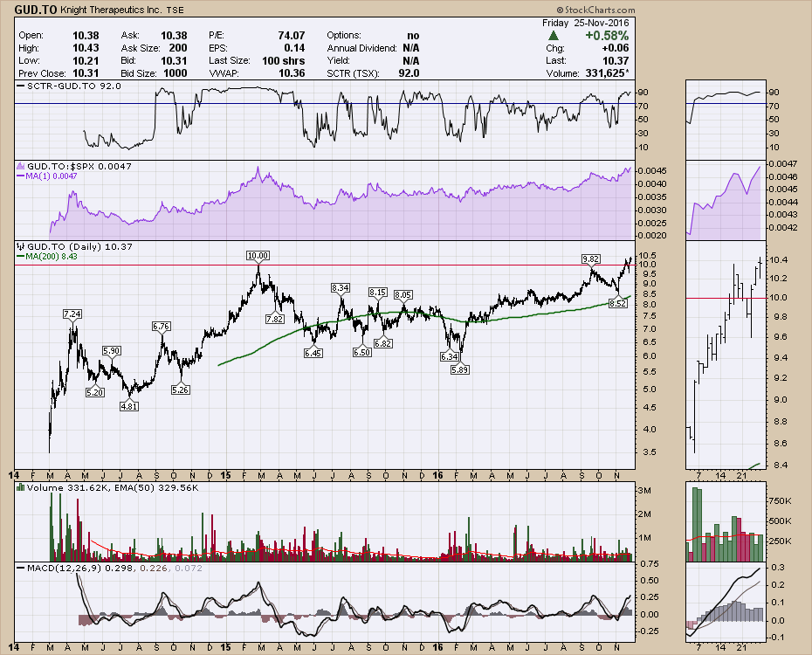Click the SCTR-GUD.TO legend line marker
This screenshot has height=655, width=812.
tap(22, 86)
